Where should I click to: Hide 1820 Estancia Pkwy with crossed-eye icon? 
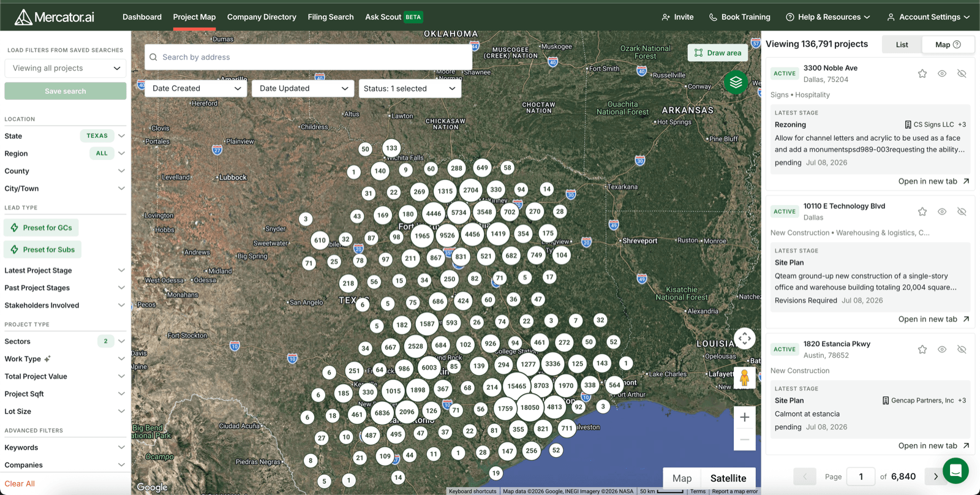click(962, 349)
